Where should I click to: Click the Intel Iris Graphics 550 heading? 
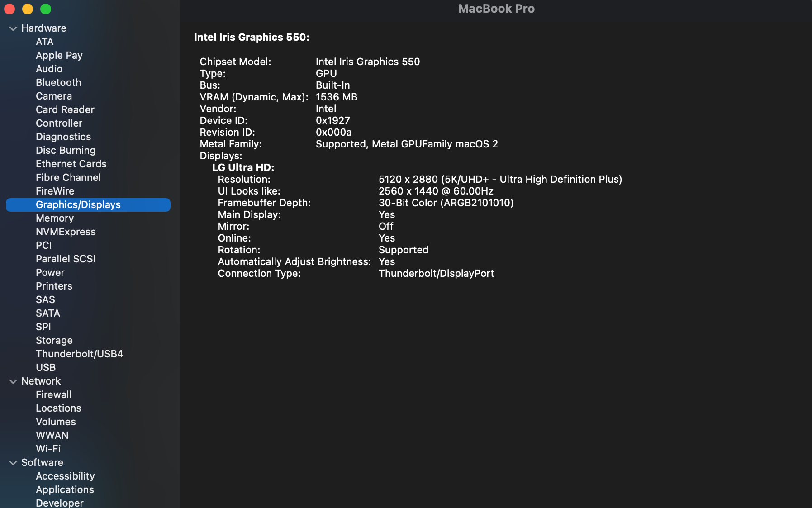point(252,37)
